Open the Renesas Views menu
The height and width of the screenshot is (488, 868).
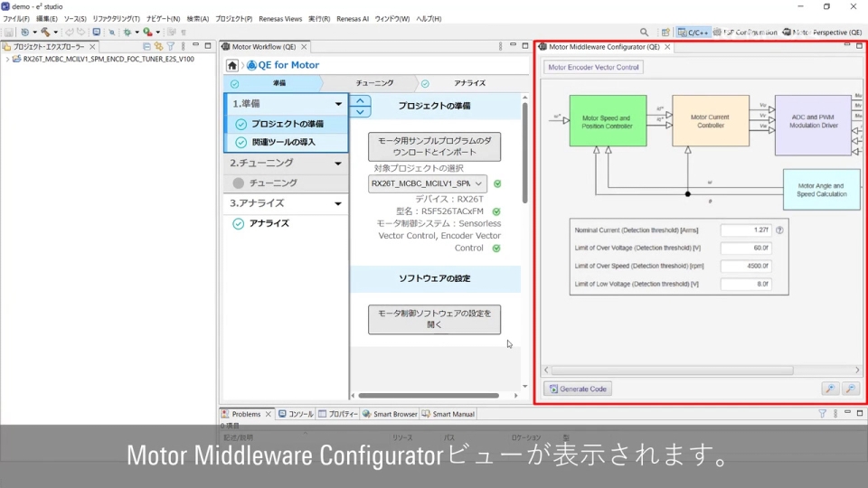280,19
